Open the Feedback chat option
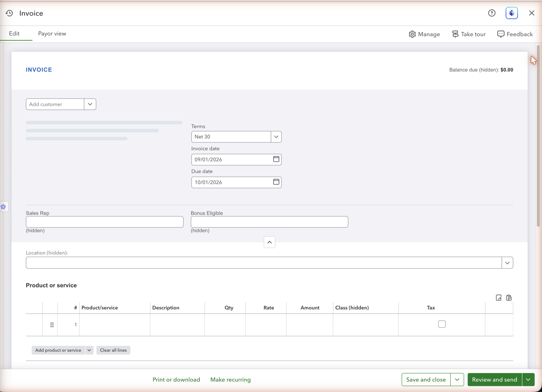The width and height of the screenshot is (542, 392). (x=515, y=34)
